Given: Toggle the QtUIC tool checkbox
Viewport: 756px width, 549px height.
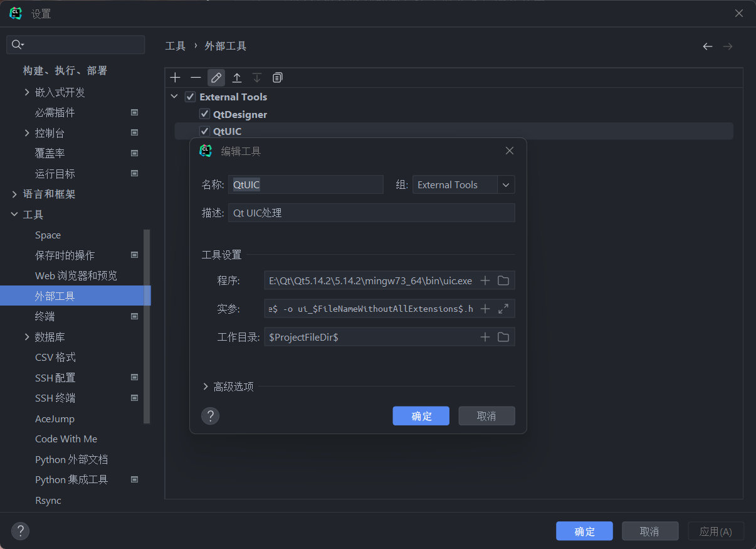Looking at the screenshot, I should 204,131.
